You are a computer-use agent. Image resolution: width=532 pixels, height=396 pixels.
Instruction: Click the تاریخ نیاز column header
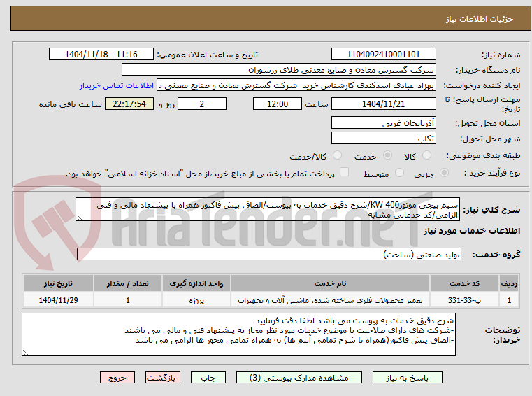(58, 283)
